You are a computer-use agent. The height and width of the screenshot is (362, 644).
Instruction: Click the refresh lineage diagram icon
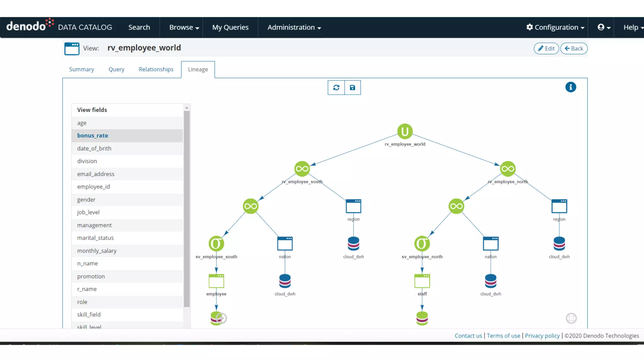click(x=336, y=88)
